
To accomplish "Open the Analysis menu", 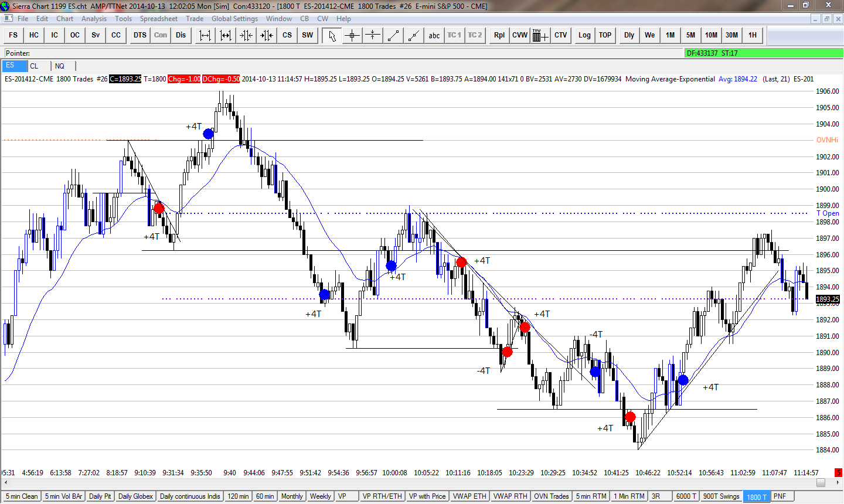I will click(94, 19).
